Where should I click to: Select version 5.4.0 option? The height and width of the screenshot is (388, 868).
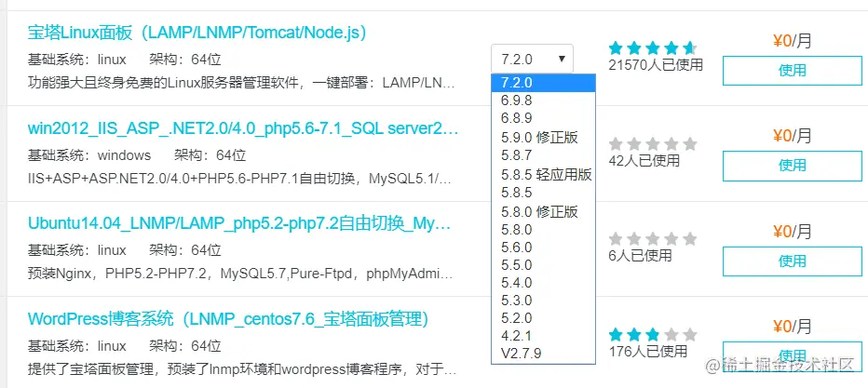(543, 283)
